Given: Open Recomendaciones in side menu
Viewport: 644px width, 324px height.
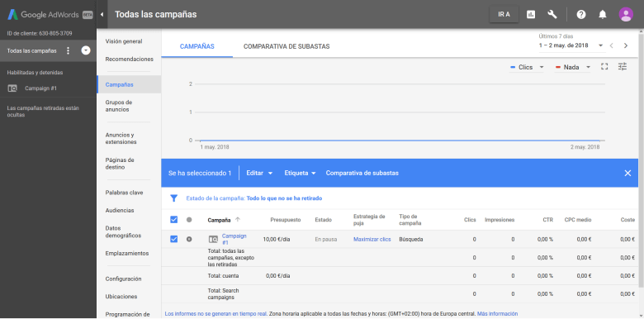Looking at the screenshot, I should click(x=129, y=59).
